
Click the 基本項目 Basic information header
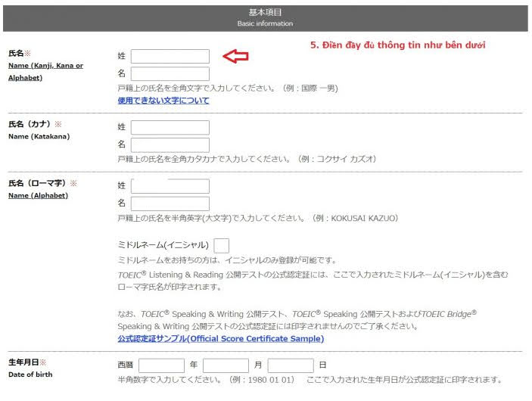tap(266, 18)
